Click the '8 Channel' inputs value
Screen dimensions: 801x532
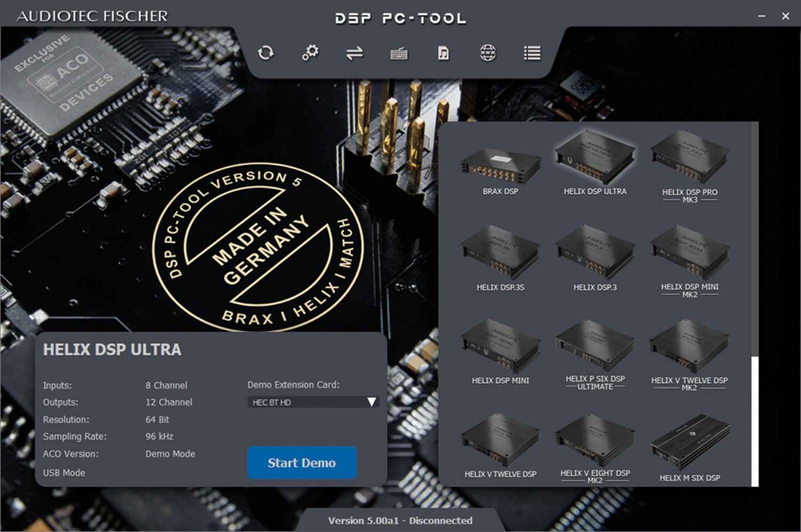click(166, 385)
